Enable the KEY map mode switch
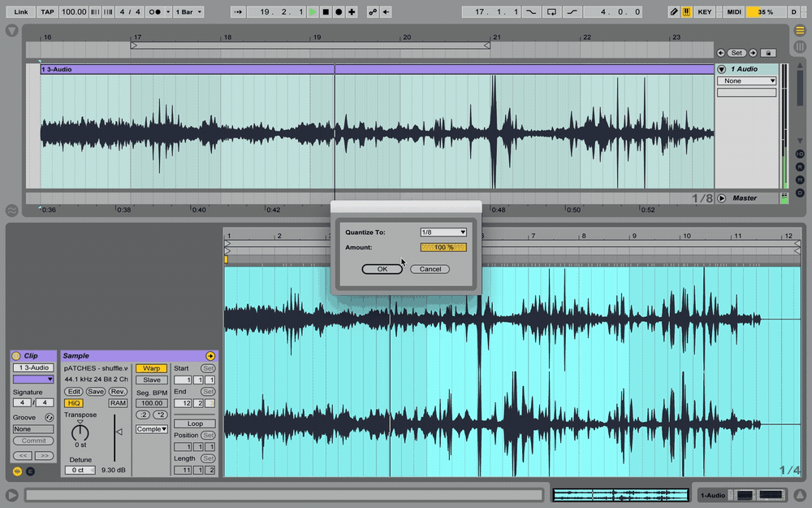This screenshot has width=812, height=508. coord(704,12)
